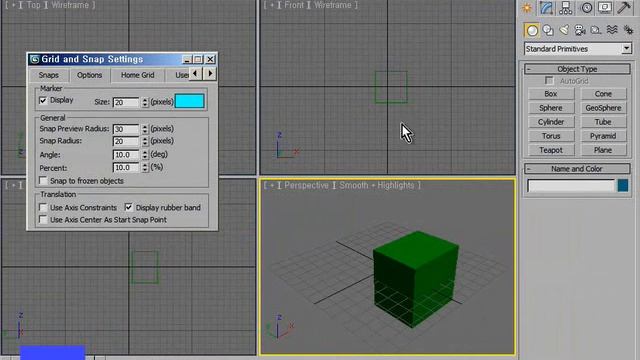Adjust the marker Size spinner
This screenshot has height=360, width=640.
(145, 102)
